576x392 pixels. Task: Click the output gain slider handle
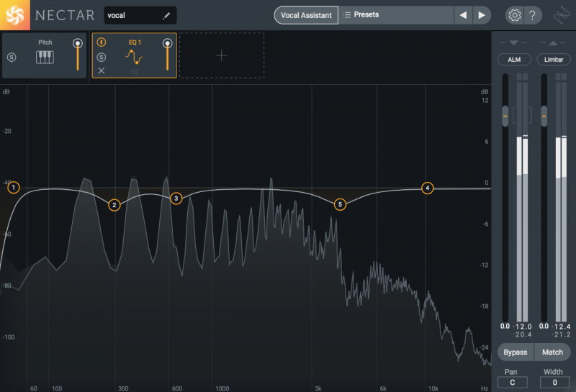coord(544,116)
